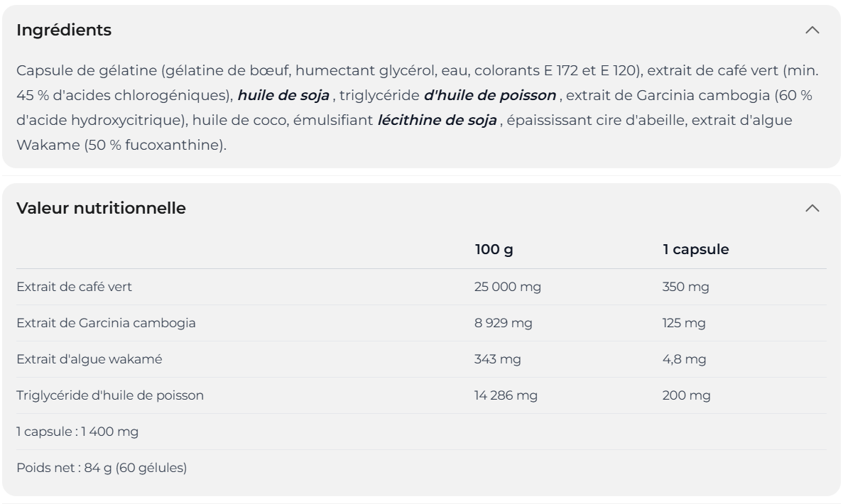The image size is (843, 504).
Task: Click the bold 'd'huile de poisson' allergen
Action: point(489,96)
